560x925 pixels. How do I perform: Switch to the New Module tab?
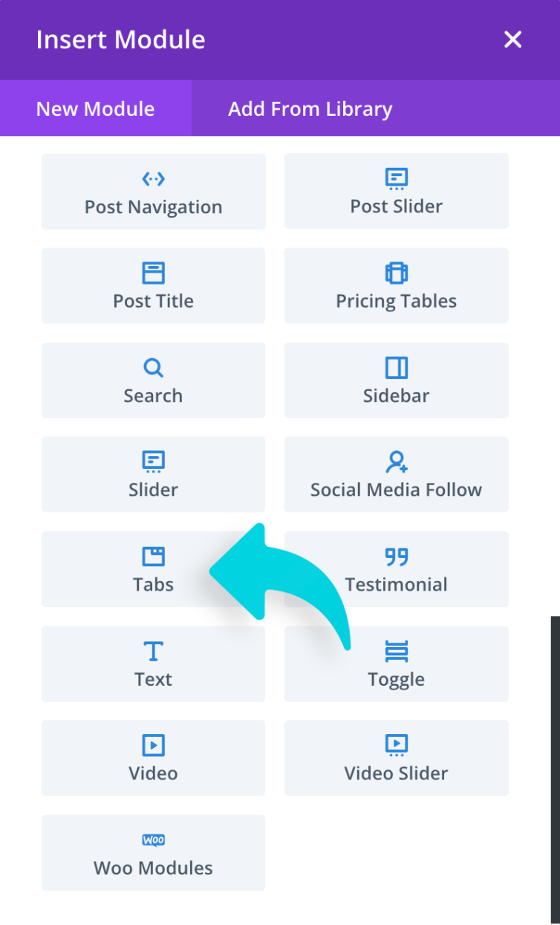click(x=96, y=108)
